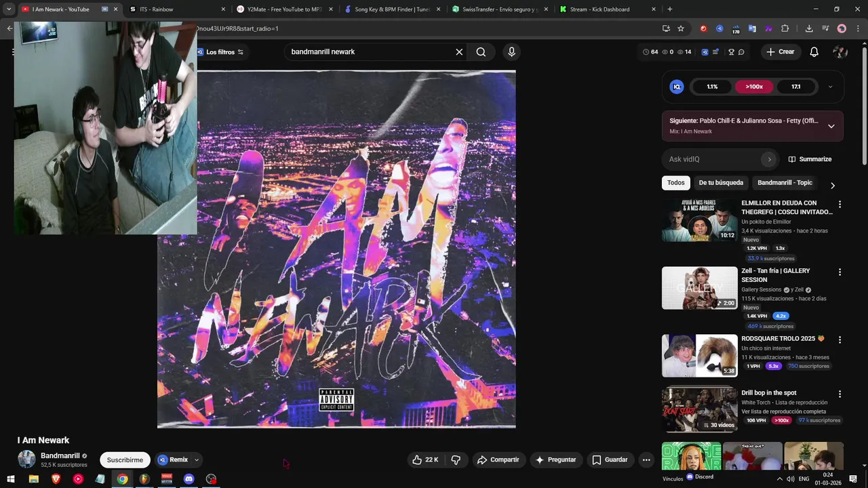Select the Bandmanrill - Topic chip
The width and height of the screenshot is (868, 488).
785,183
